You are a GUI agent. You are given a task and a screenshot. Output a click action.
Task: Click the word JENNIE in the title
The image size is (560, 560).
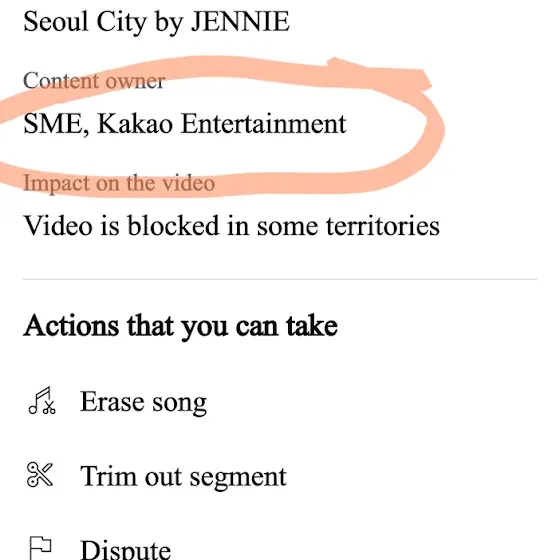click(x=240, y=21)
